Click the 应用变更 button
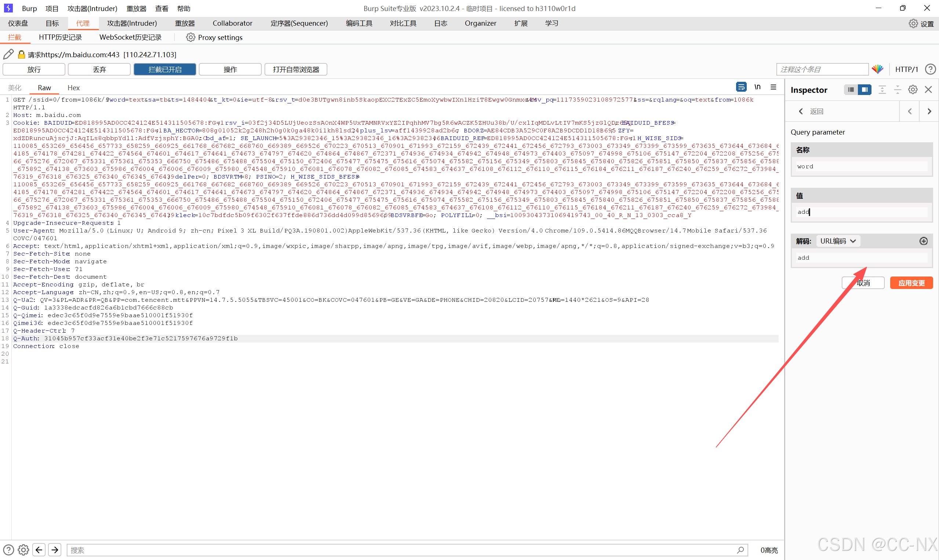Viewport: 939px width, 560px height. (911, 283)
